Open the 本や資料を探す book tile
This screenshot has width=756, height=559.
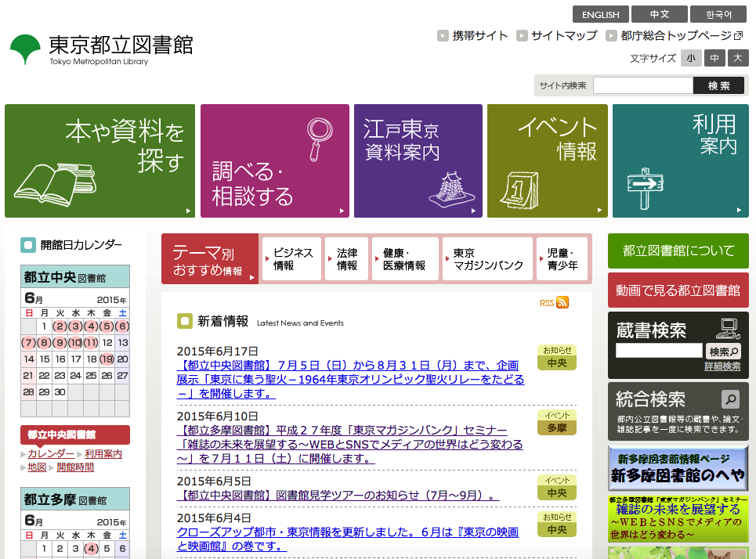point(100,161)
